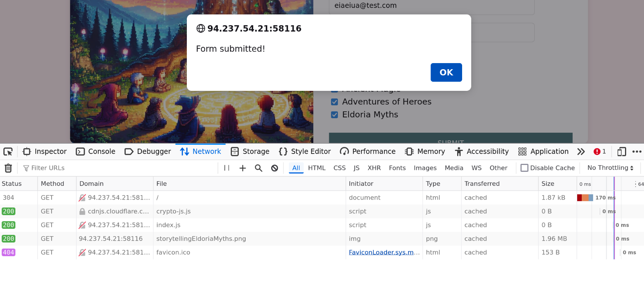Open the Memory tab
This screenshot has height=298, width=644.
pyautogui.click(x=425, y=152)
